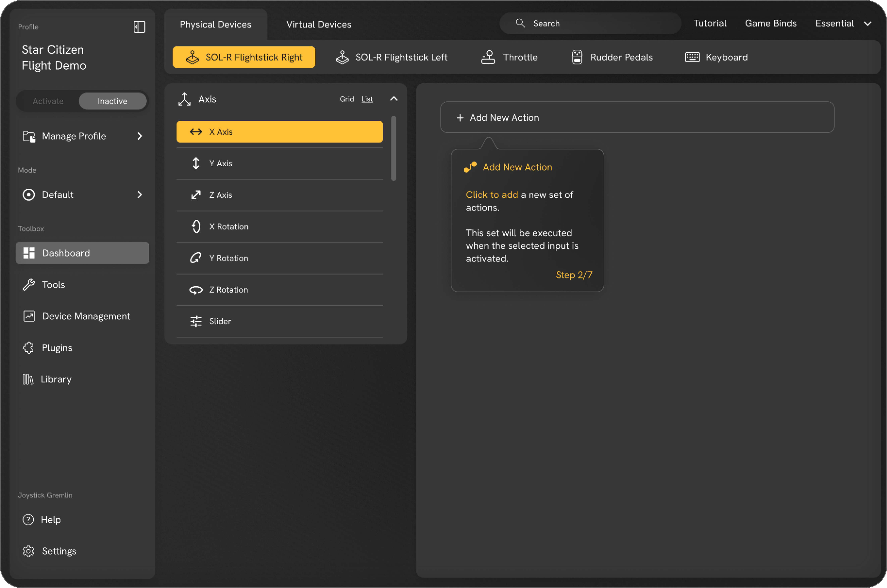Viewport: 887px width, 588px height.
Task: Expand the Default mode chevron
Action: tap(139, 195)
